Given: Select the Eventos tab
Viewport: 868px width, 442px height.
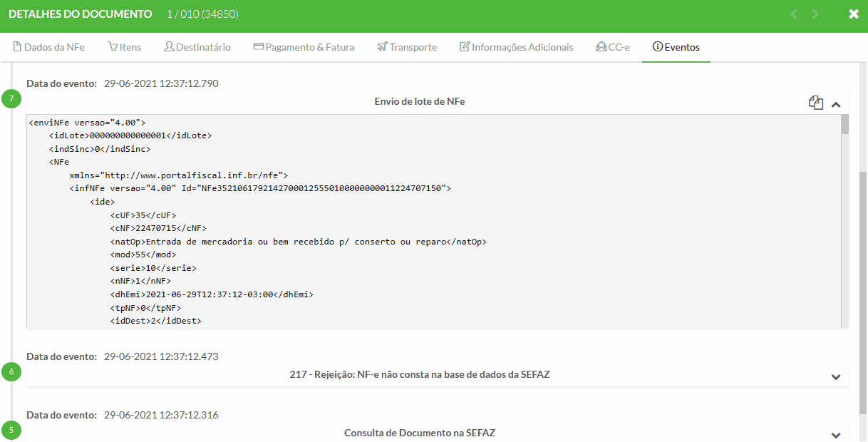Looking at the screenshot, I should (676, 47).
